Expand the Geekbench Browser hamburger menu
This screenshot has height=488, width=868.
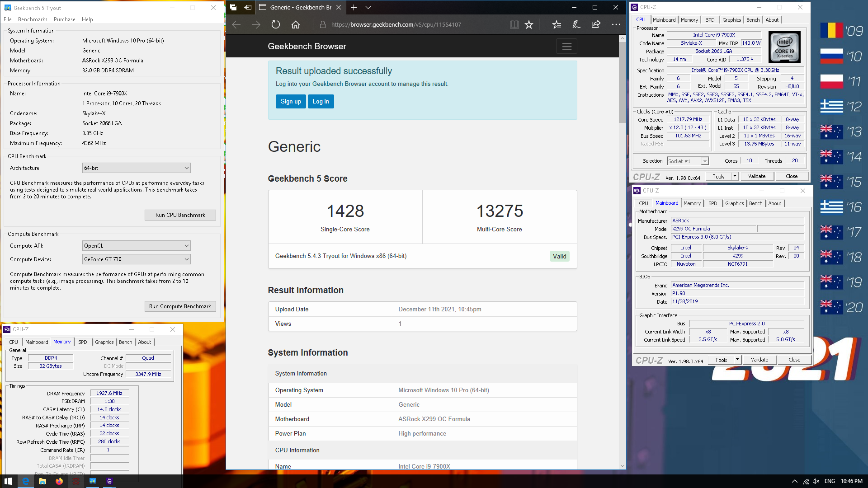[x=567, y=46]
